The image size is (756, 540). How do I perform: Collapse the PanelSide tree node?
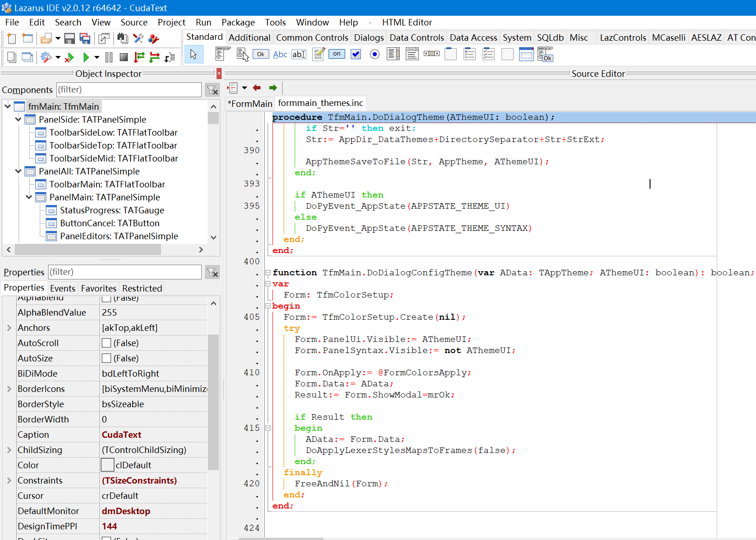tap(19, 119)
